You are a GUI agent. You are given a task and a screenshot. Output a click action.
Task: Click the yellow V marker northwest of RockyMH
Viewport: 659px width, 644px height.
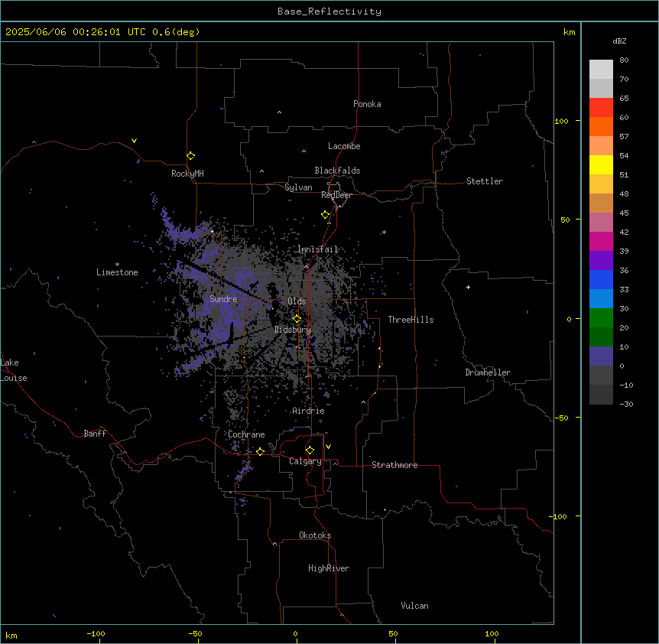[x=134, y=141]
